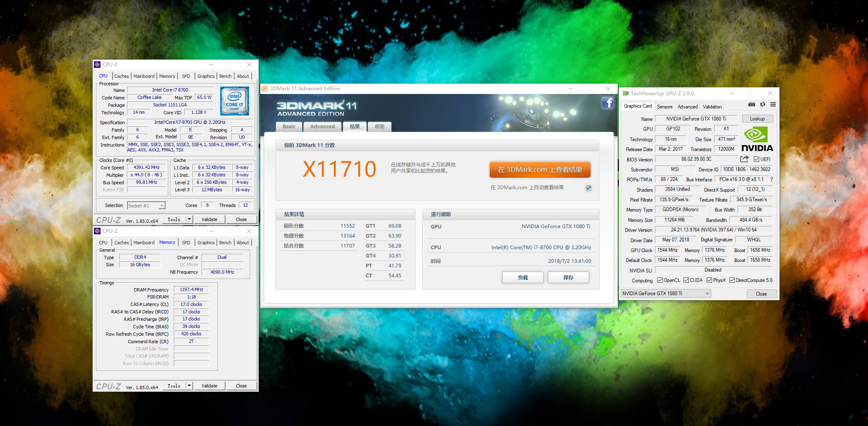Click the Driver Date value May 07, 2018
This screenshot has width=868, height=426.
pyautogui.click(x=676, y=240)
